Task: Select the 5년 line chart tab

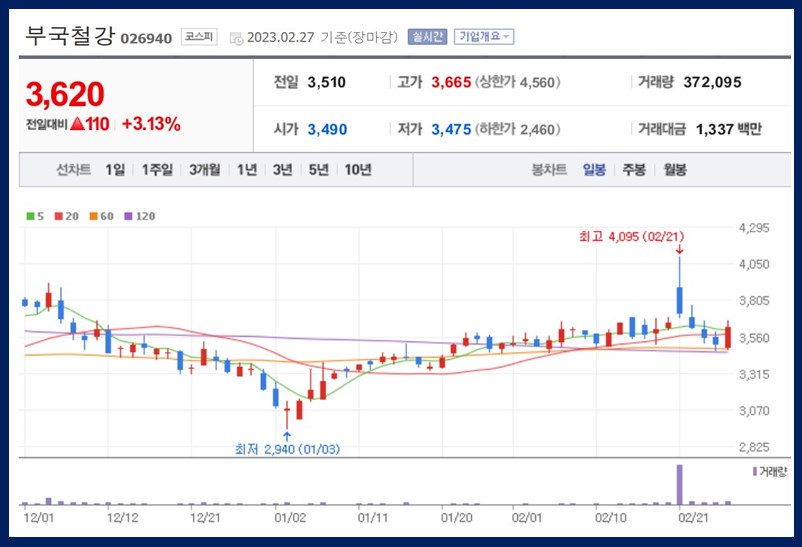Action: [x=318, y=169]
